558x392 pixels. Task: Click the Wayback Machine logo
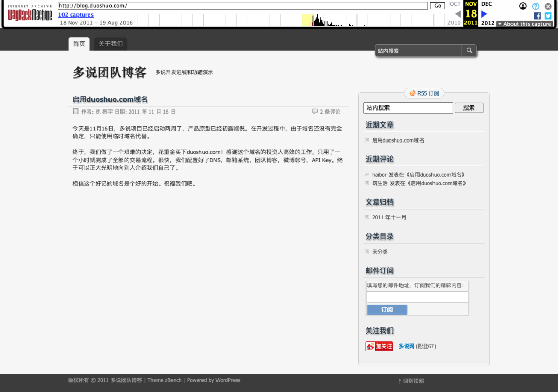[29, 13]
